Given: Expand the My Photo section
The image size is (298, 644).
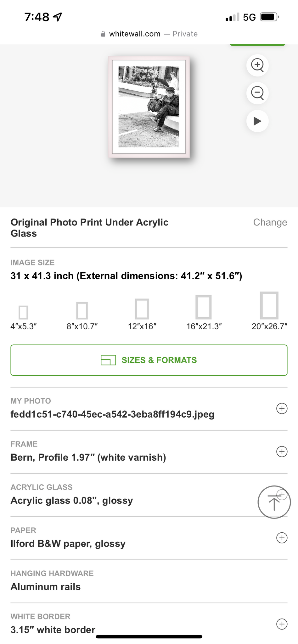Looking at the screenshot, I should [282, 408].
